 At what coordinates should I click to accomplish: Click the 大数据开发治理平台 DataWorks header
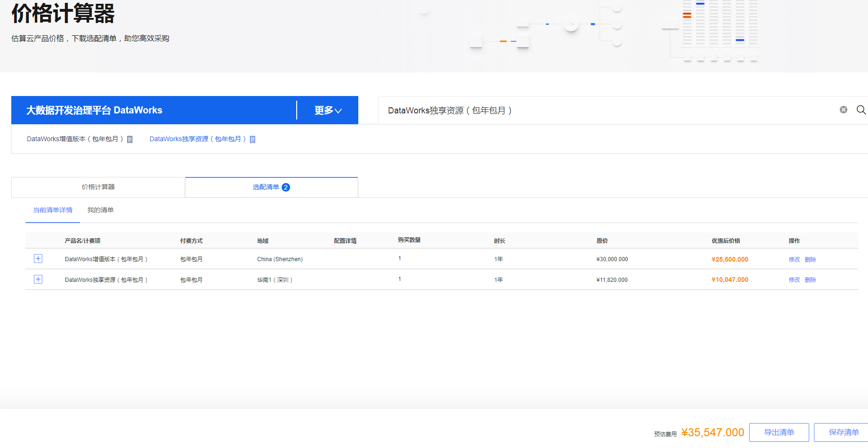(x=94, y=110)
